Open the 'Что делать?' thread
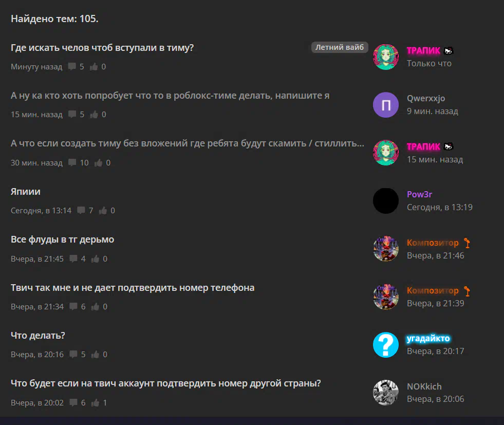 tap(38, 335)
